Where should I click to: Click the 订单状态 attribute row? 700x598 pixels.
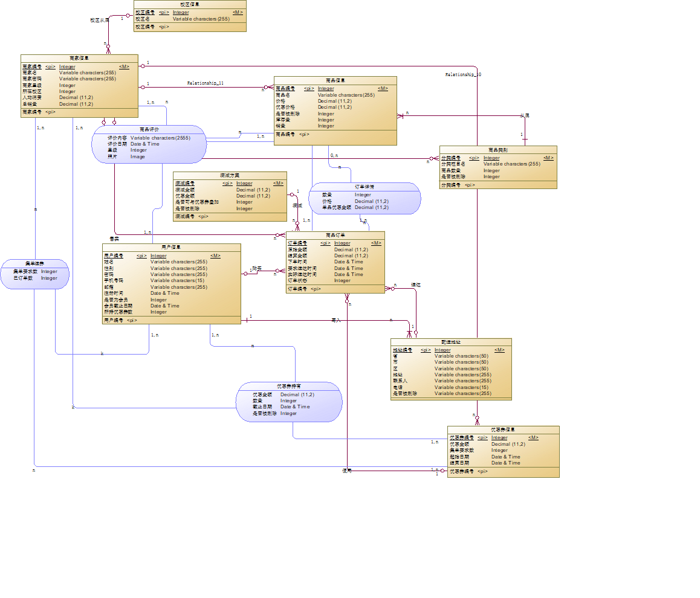coord(335,280)
